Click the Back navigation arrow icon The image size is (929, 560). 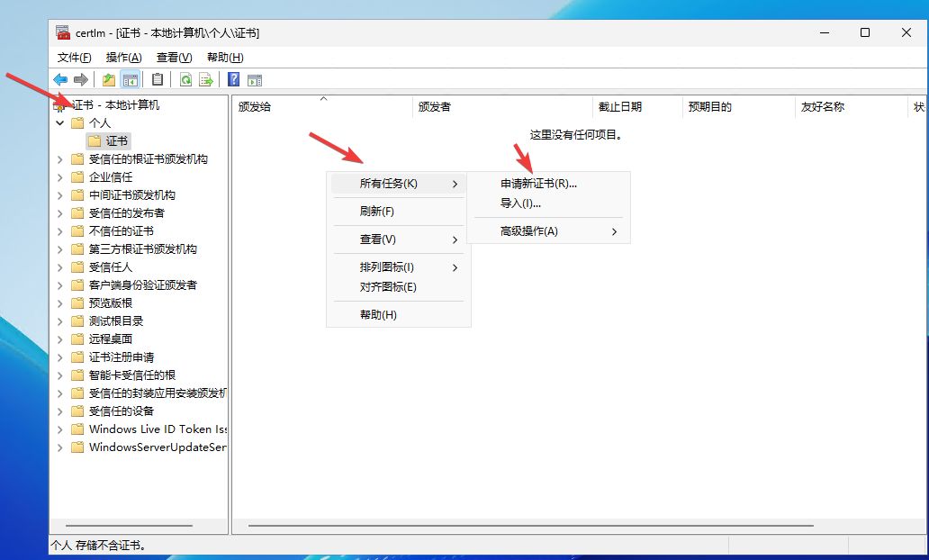pos(59,78)
